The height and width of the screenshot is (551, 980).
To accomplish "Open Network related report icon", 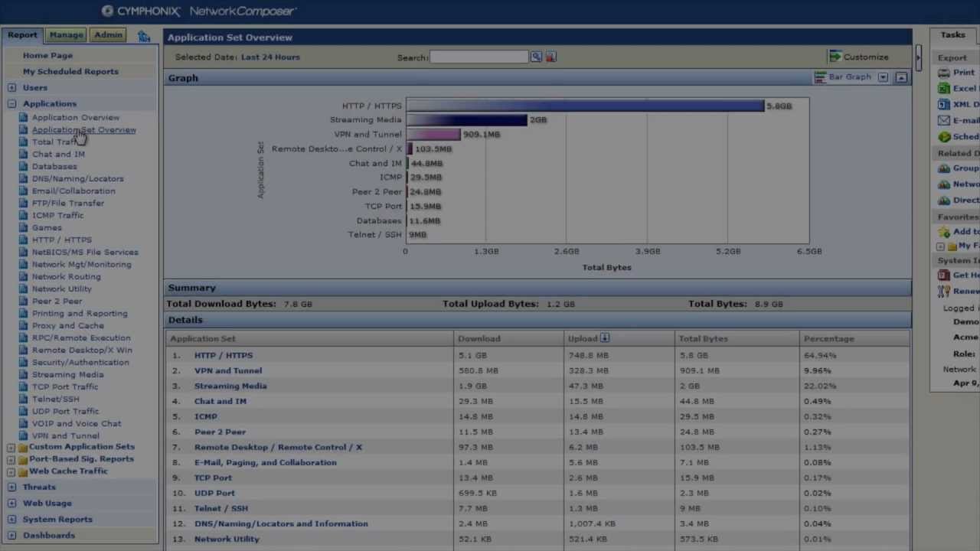I will tap(945, 184).
